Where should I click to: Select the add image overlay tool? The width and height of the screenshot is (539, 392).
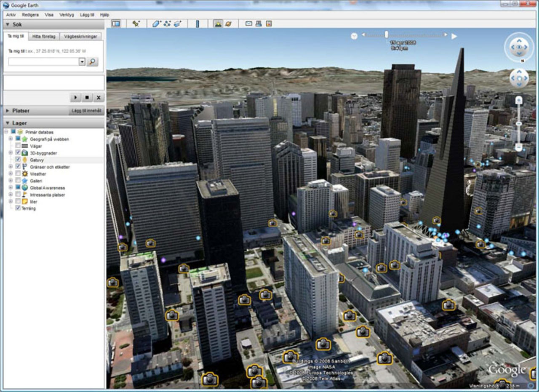pos(178,24)
